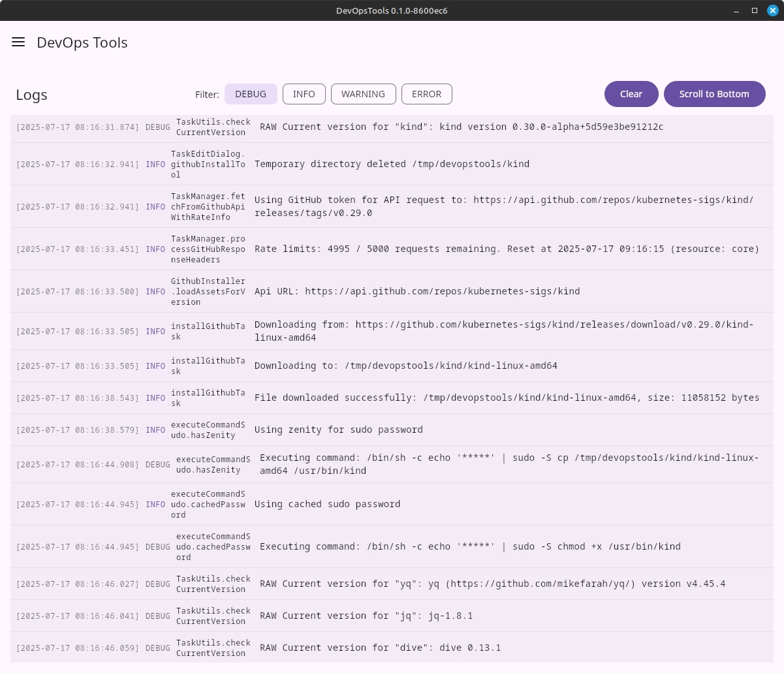Enable the INFO log filter
784x673 pixels.
point(304,94)
